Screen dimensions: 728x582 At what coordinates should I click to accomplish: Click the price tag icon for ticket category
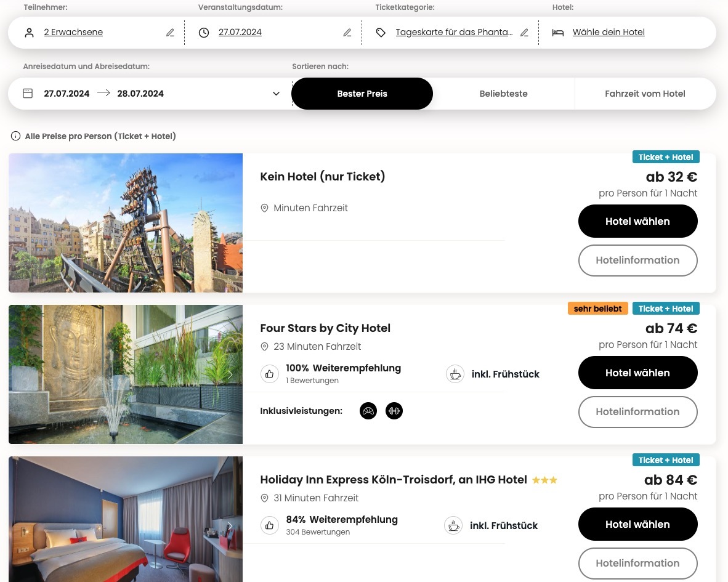pos(381,33)
